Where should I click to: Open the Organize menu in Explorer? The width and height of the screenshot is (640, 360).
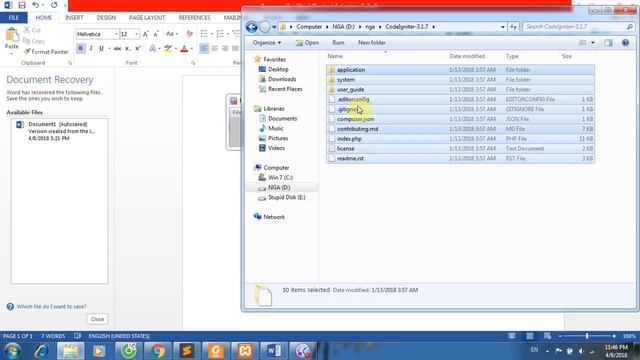[267, 43]
